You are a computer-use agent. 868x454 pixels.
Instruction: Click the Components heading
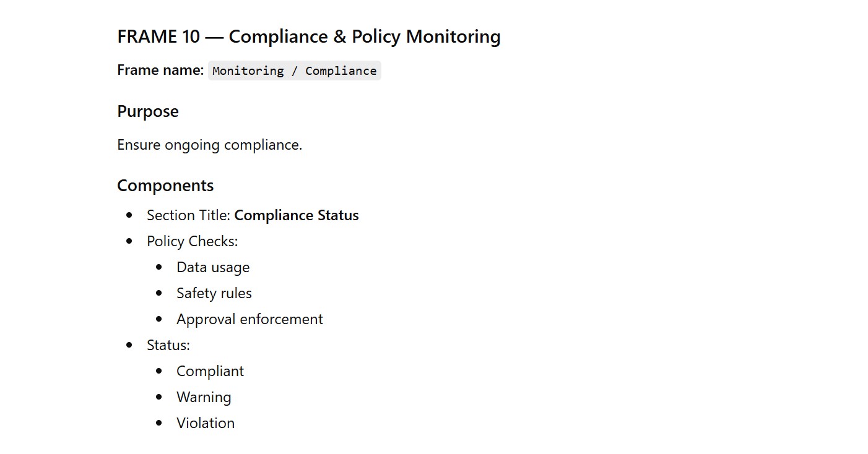coord(165,186)
